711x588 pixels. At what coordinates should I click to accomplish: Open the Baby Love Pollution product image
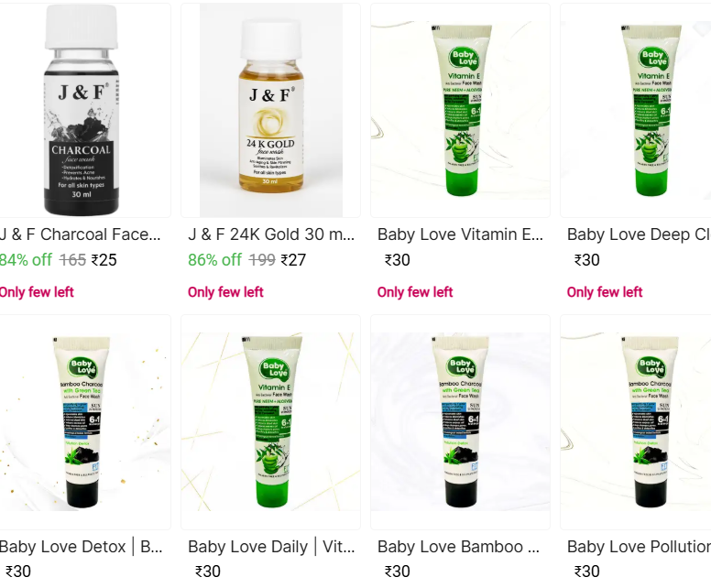(636, 421)
